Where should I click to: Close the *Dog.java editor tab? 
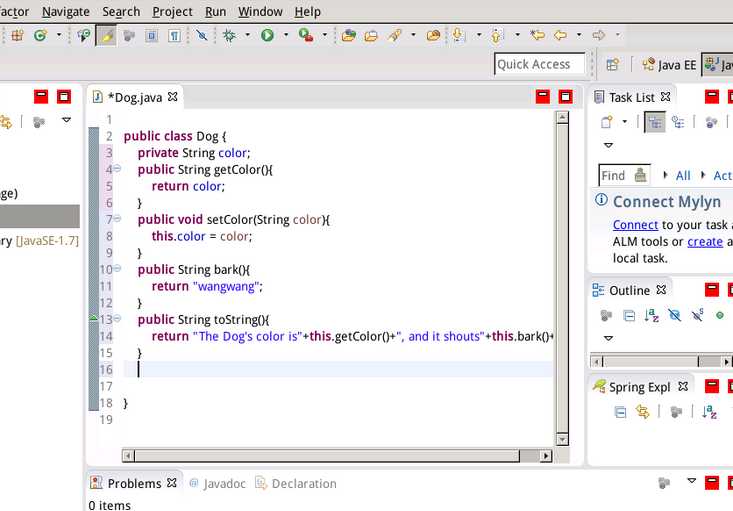click(172, 96)
